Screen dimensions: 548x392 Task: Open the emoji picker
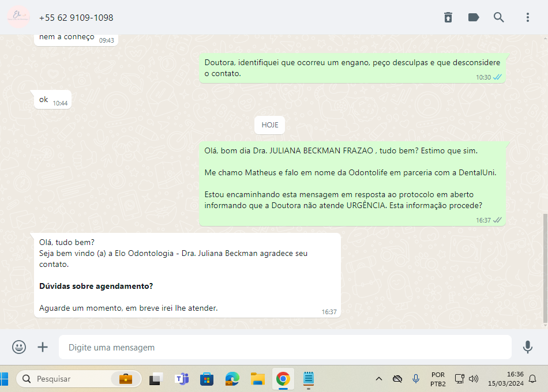[x=19, y=347]
